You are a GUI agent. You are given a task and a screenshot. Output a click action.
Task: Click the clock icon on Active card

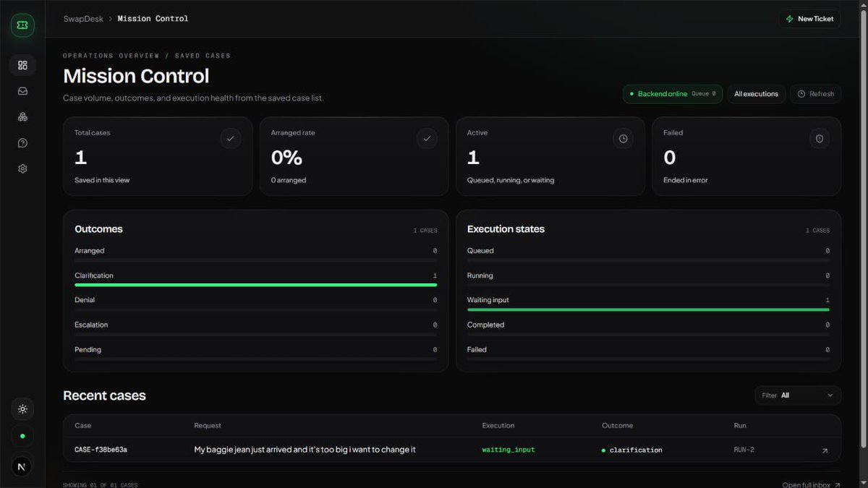(x=624, y=138)
